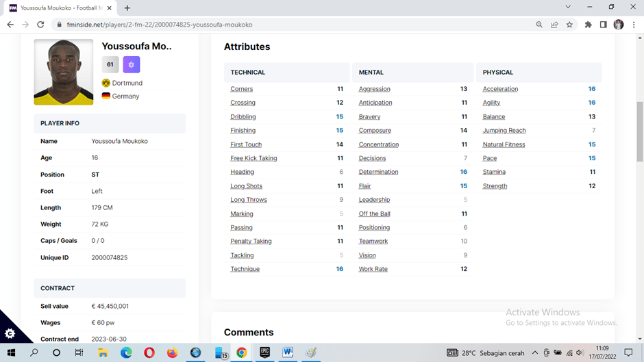
Task: Toggle the Chrome side panel icon
Action: 603,25
